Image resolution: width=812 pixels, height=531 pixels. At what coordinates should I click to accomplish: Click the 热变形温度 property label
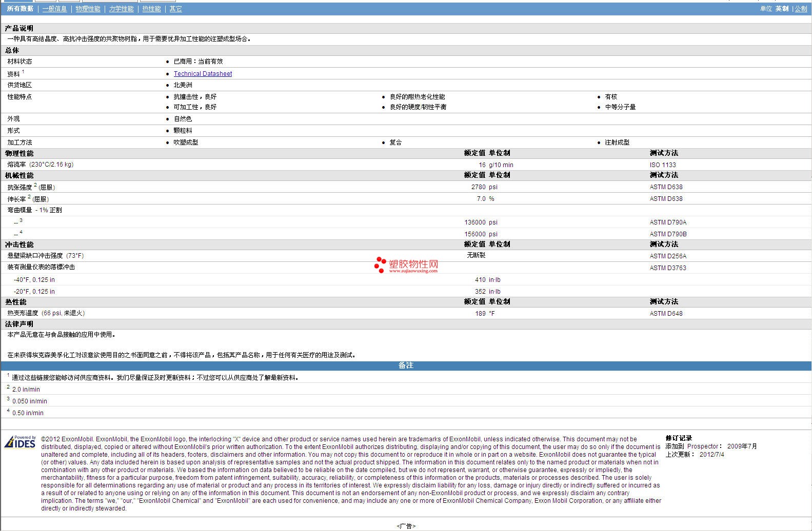[23, 313]
